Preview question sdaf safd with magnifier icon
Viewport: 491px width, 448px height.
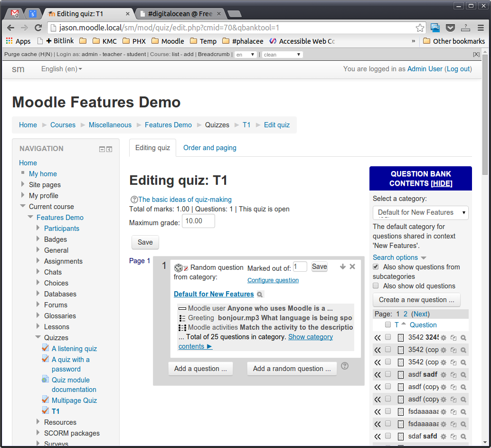(x=463, y=437)
